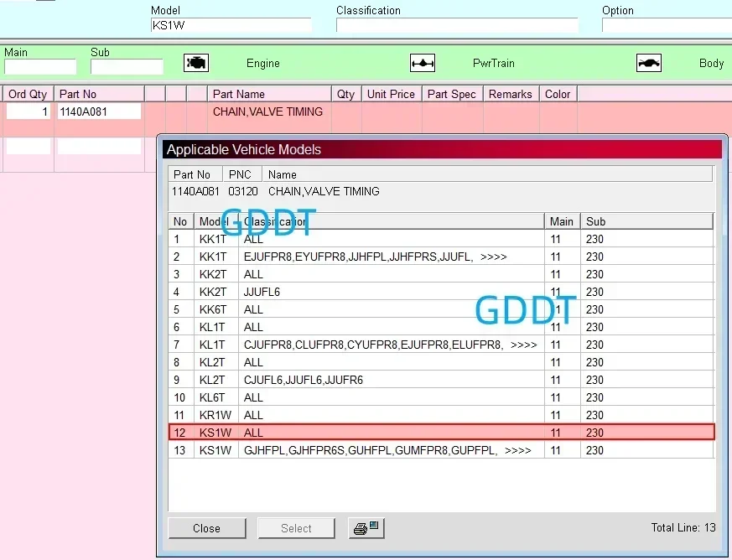The width and height of the screenshot is (732, 560).
Task: Click the Body group icon
Action: coord(649,63)
